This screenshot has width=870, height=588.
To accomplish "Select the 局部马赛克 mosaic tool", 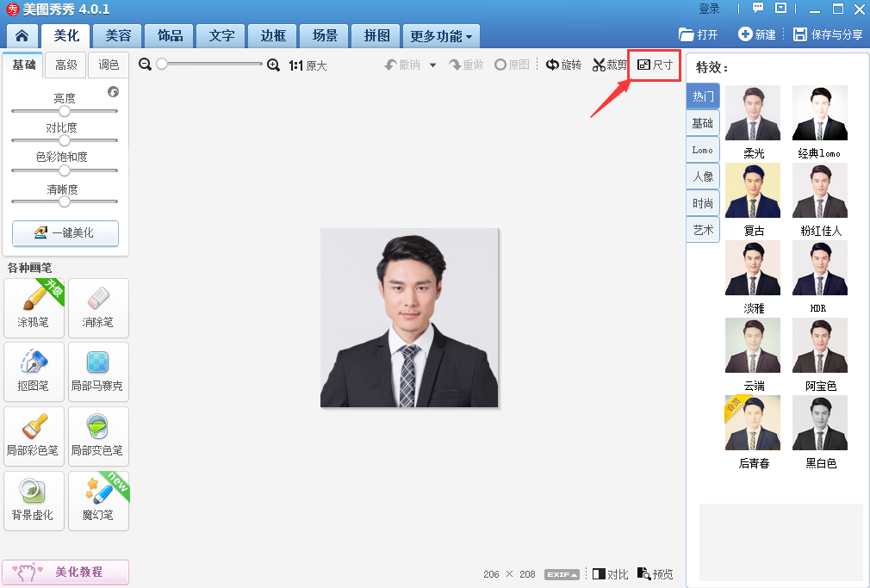I will coord(98,371).
